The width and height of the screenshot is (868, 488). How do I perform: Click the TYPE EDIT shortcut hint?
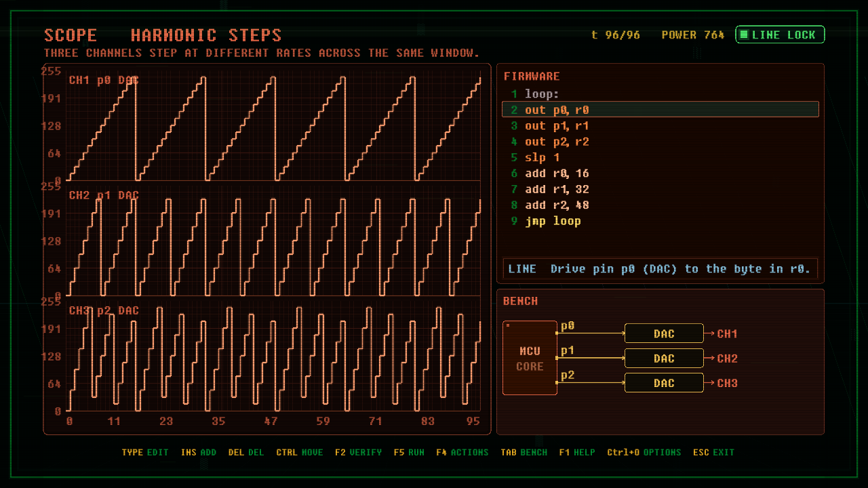(145, 452)
